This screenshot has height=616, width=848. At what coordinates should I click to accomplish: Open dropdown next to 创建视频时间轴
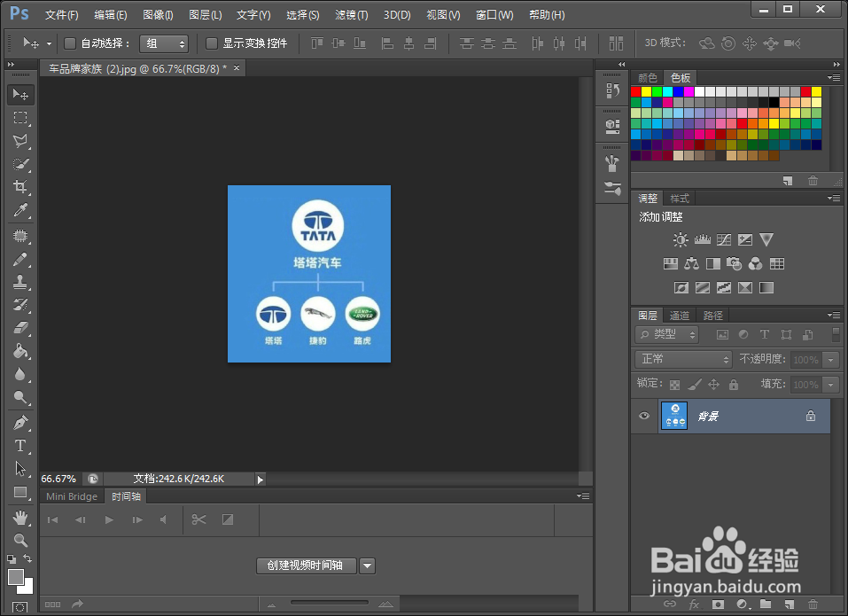tap(367, 565)
